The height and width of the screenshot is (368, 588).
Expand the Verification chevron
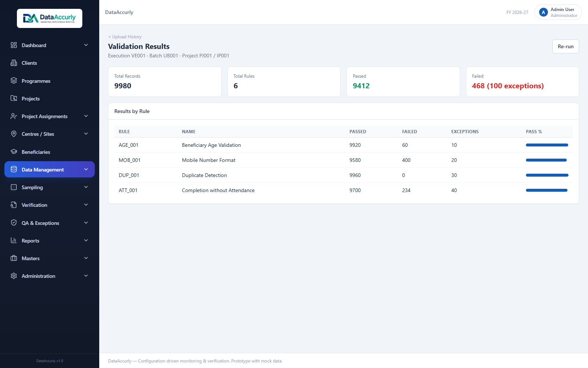(86, 205)
